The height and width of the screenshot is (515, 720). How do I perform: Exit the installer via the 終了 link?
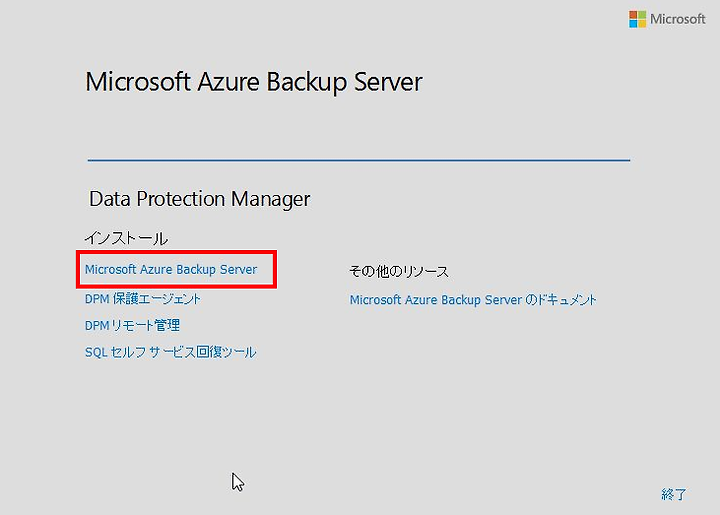tap(674, 494)
